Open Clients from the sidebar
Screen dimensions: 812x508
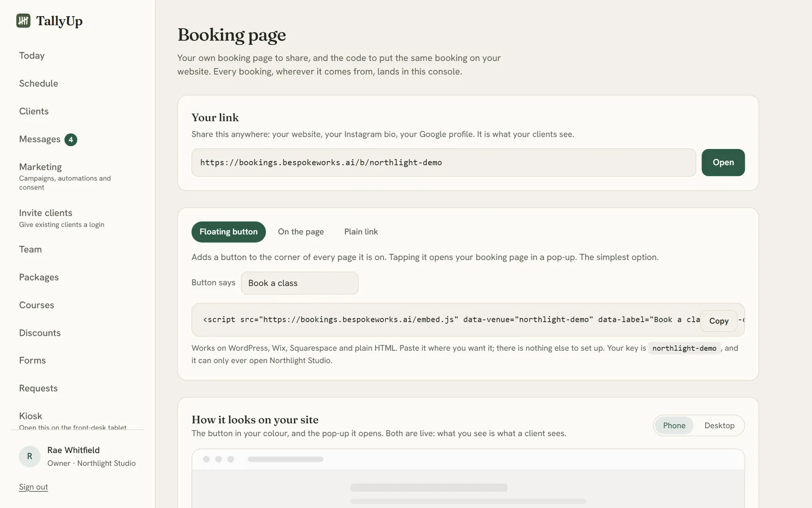(x=34, y=111)
